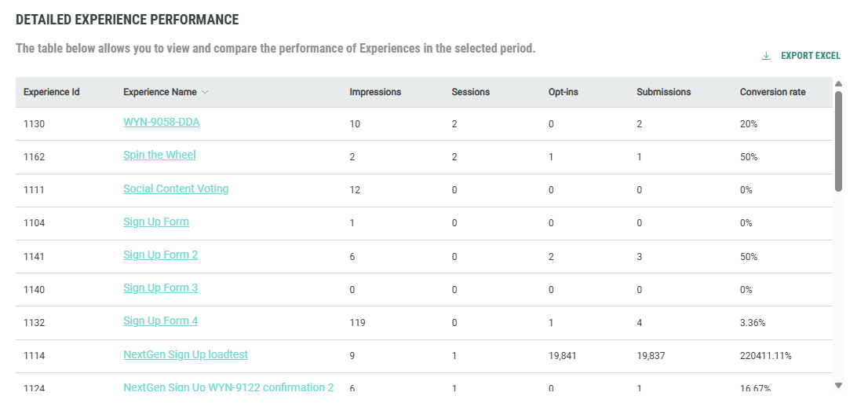Sort by Conversion rate column header
This screenshot has height=418, width=868.
point(772,92)
